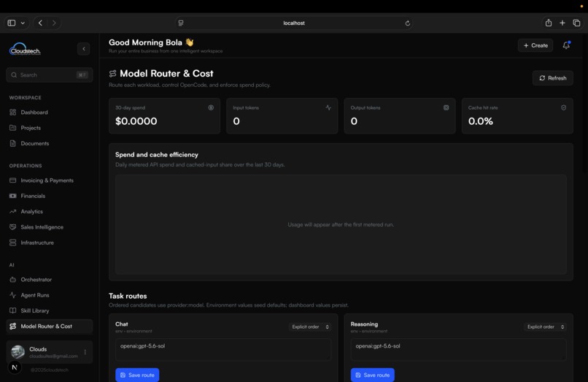This screenshot has width=588, height=382.
Task: Toggle the browser sidebar panel icon
Action: [x=12, y=23]
